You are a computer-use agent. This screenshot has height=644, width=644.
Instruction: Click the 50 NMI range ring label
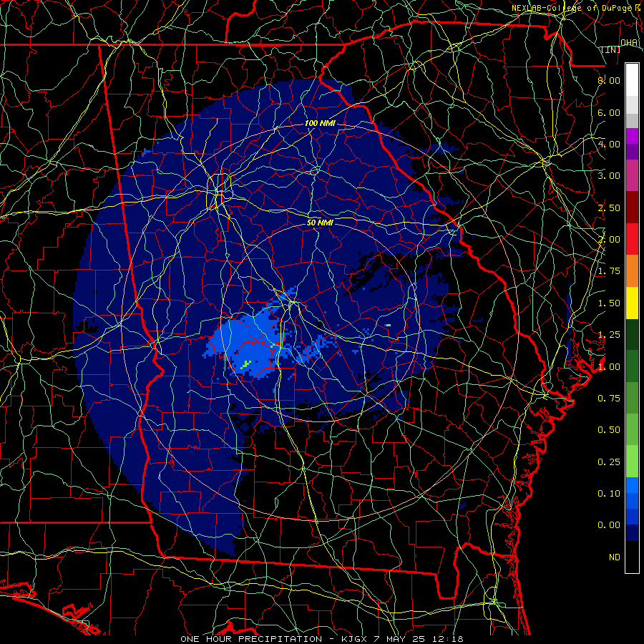point(320,223)
